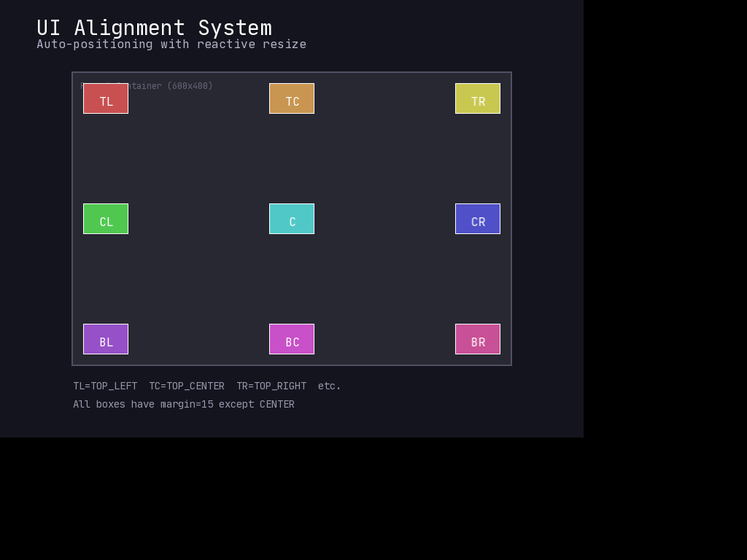747x560 pixels.
Task: Click the purple BL box
Action: click(x=106, y=339)
